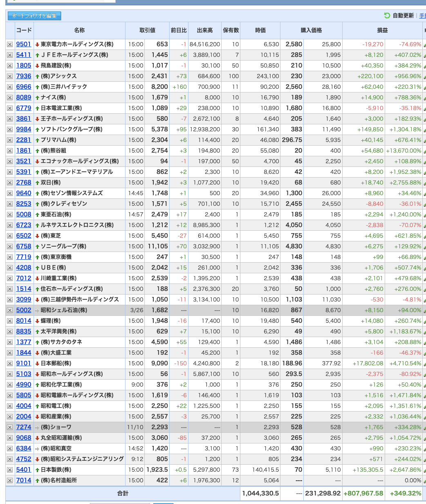426x504 pixels.
Task: Click the X icon on the 日本製鉄 row
Action: coord(10,470)
